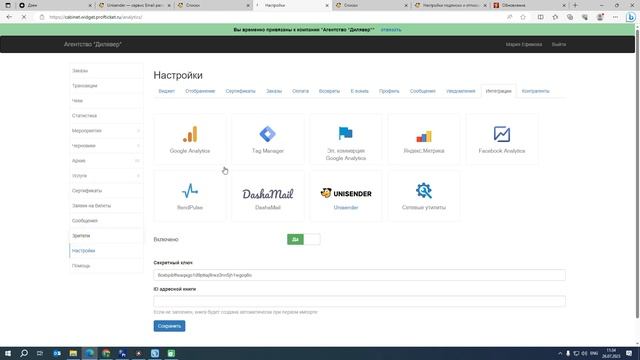Switch to the Уведомления settings tab
The height and width of the screenshot is (360, 640).
coord(461,91)
